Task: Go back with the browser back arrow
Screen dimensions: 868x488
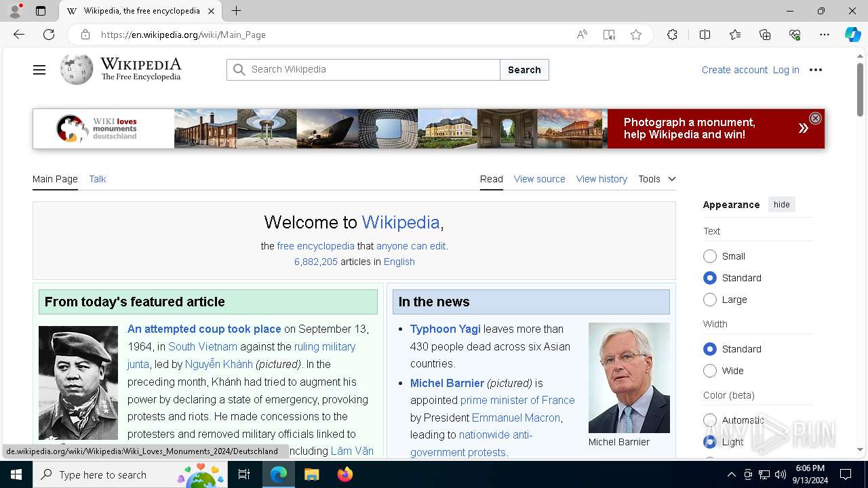Action: click(19, 35)
